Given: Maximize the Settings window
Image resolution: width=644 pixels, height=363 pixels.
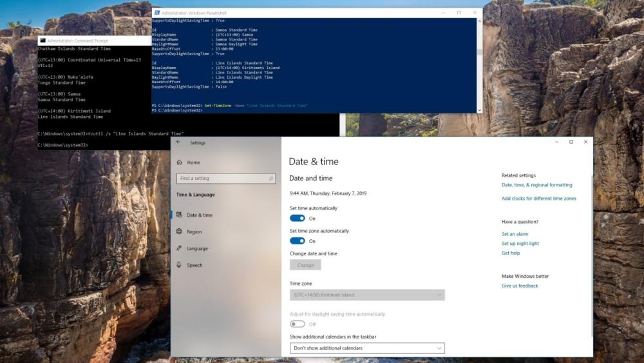Looking at the screenshot, I should [x=571, y=142].
